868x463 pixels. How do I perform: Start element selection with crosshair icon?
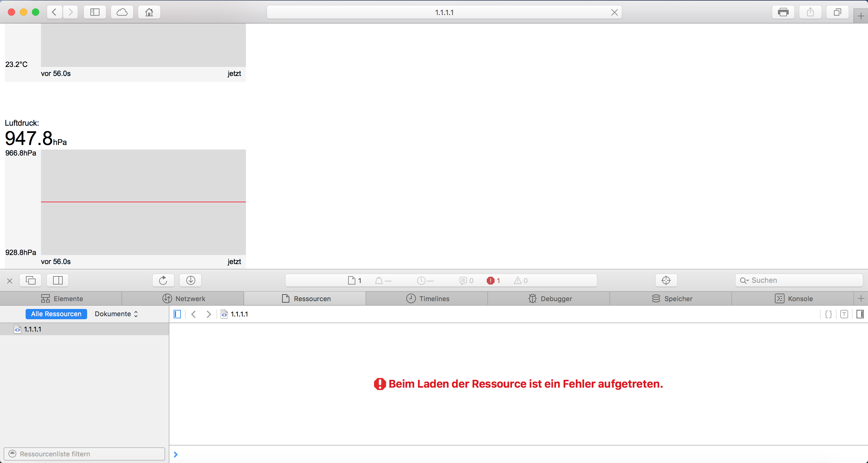pyautogui.click(x=666, y=280)
